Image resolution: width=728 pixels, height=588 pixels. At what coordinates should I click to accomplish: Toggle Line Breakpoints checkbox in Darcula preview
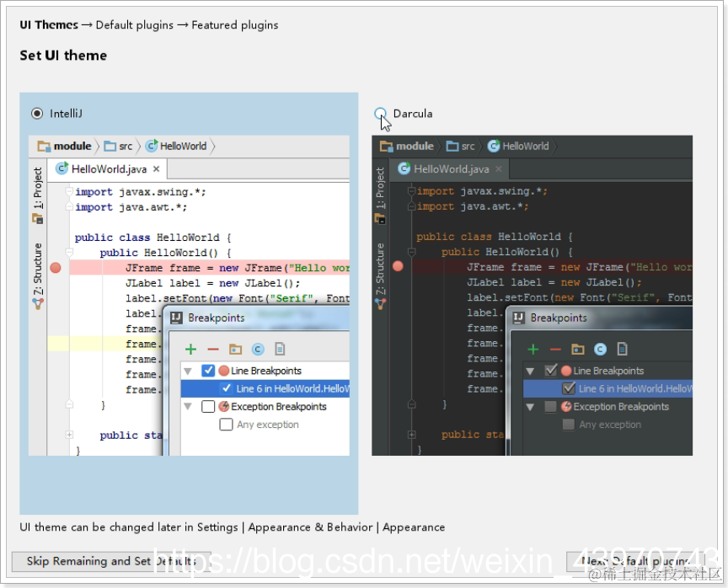[x=551, y=371]
